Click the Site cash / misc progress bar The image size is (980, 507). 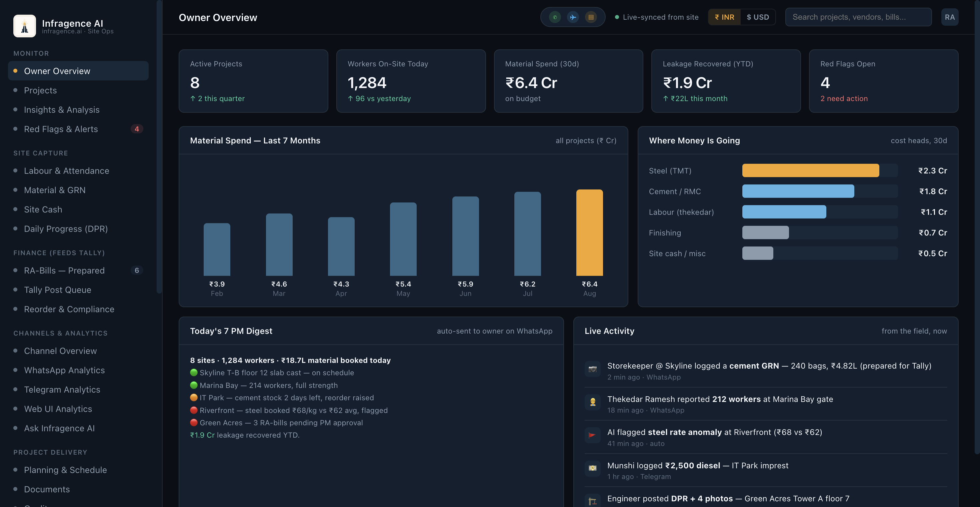(x=757, y=253)
